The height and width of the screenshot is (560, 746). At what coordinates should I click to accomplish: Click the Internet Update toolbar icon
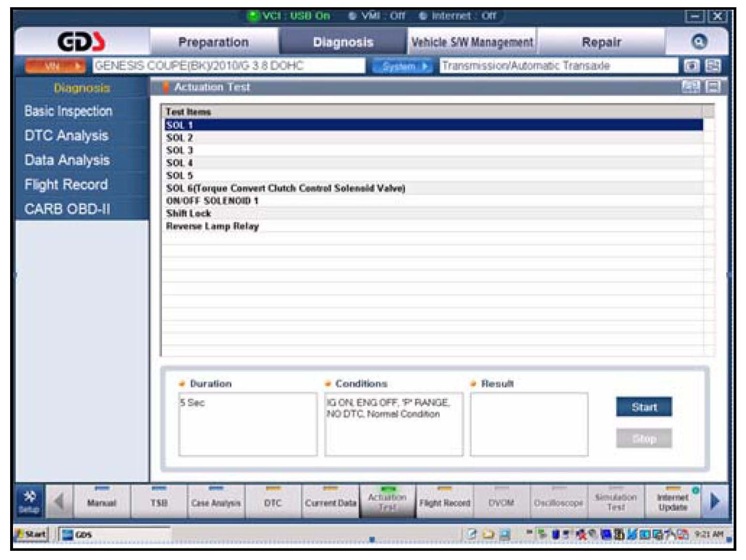coord(673,502)
